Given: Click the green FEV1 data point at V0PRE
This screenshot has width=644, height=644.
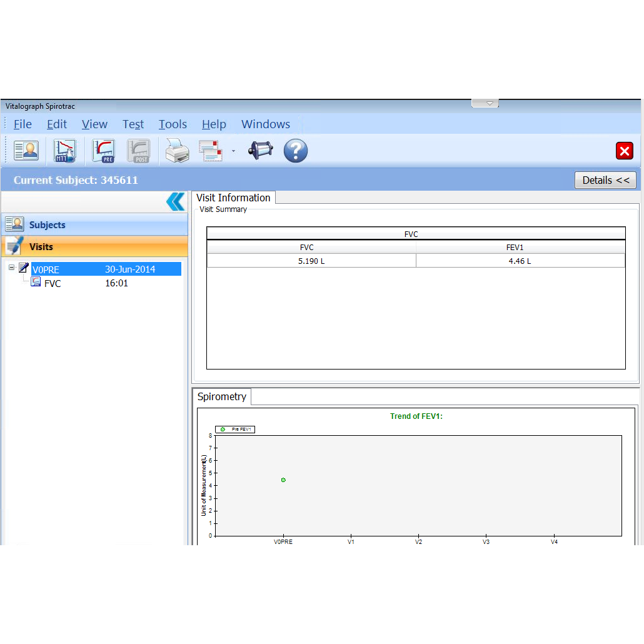Looking at the screenshot, I should pyautogui.click(x=283, y=480).
